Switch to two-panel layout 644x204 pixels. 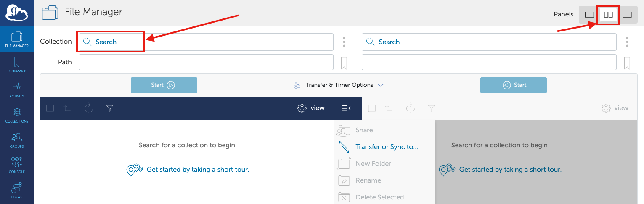click(608, 15)
